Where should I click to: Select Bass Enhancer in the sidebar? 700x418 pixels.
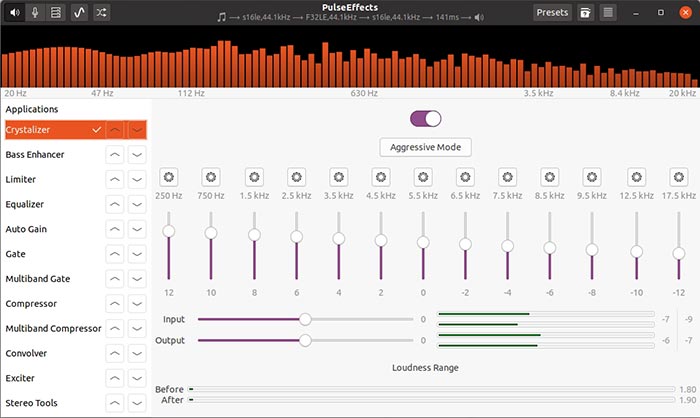35,155
